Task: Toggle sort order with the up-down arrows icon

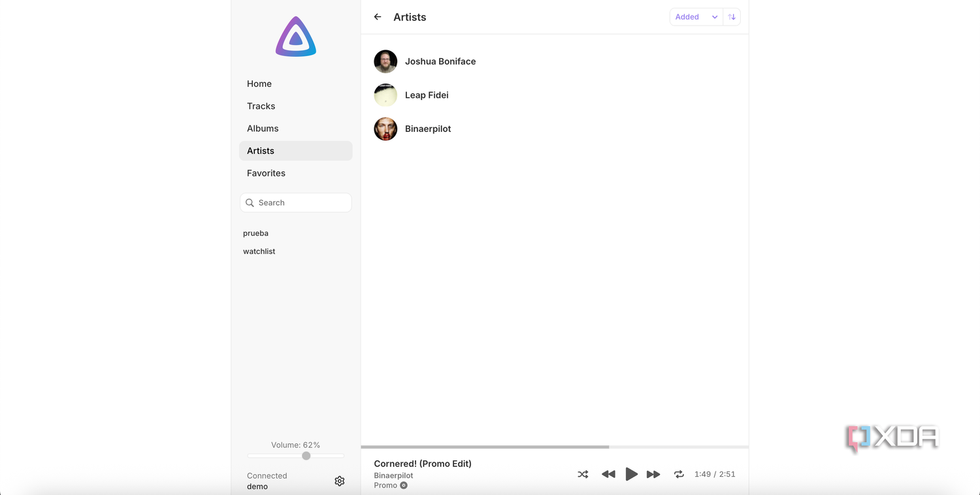Action: [732, 17]
